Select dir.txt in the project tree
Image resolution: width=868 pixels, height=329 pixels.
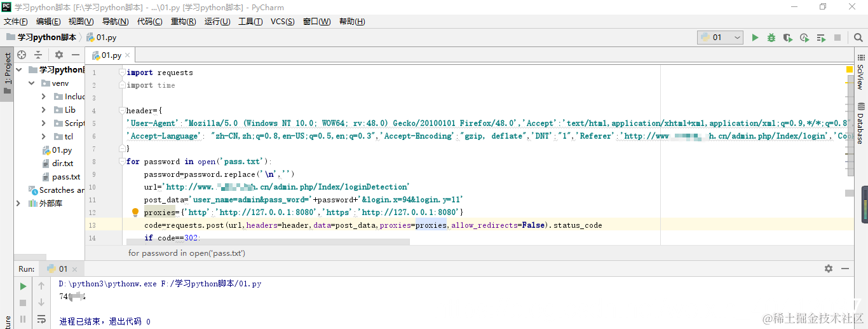point(57,164)
